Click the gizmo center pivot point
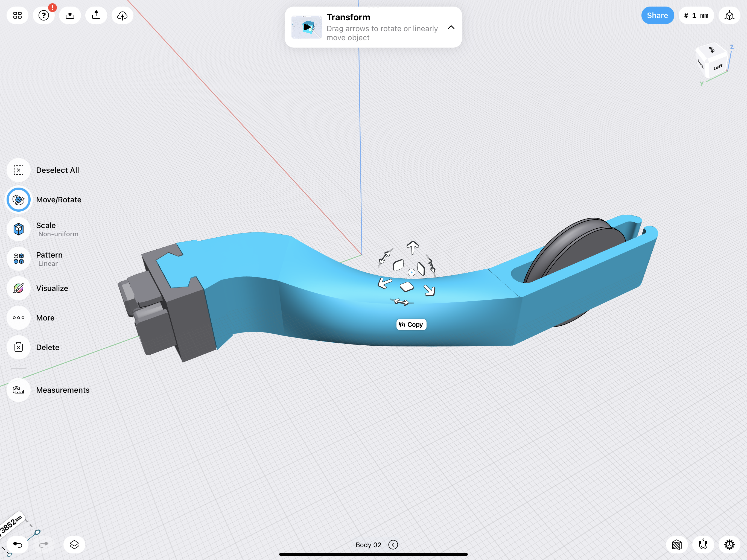 point(411,272)
